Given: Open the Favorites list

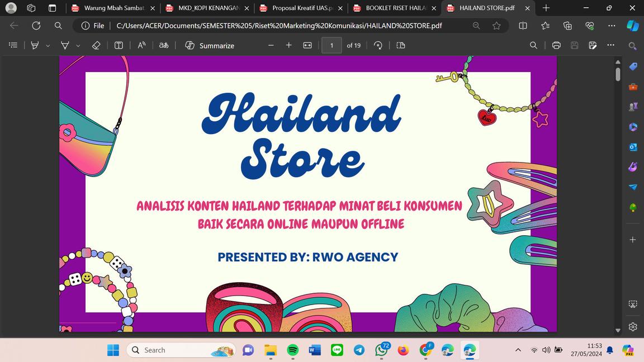Looking at the screenshot, I should (545, 26).
